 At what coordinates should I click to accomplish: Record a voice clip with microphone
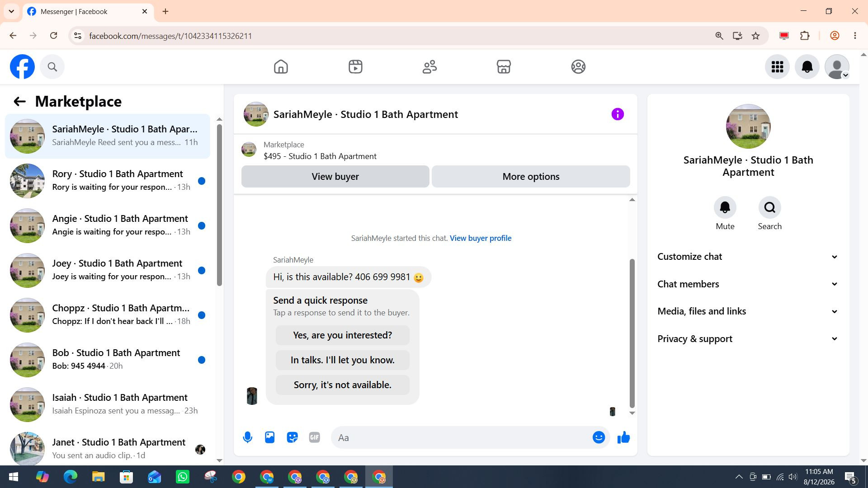tap(247, 437)
